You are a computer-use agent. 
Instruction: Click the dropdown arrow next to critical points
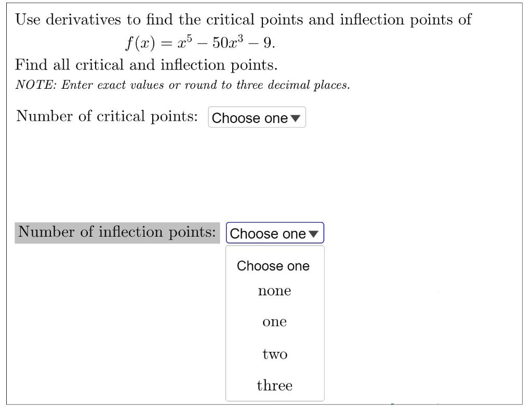pyautogui.click(x=296, y=118)
